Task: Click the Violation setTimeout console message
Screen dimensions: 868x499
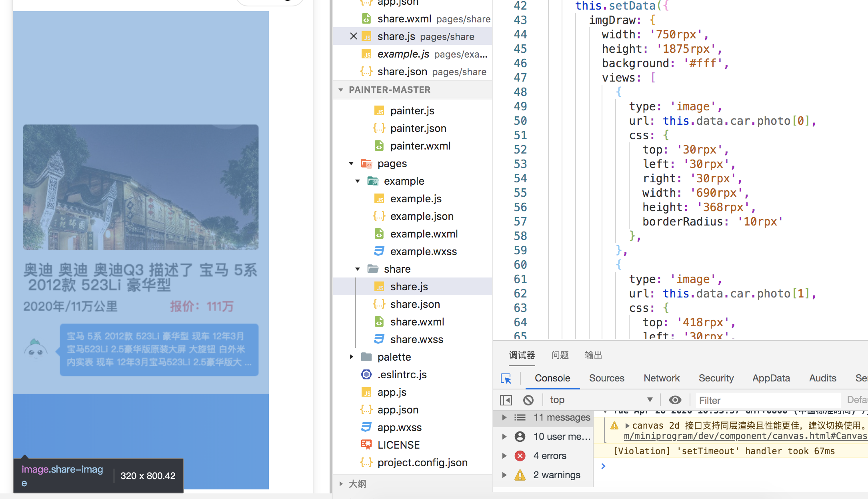Action: tap(724, 451)
